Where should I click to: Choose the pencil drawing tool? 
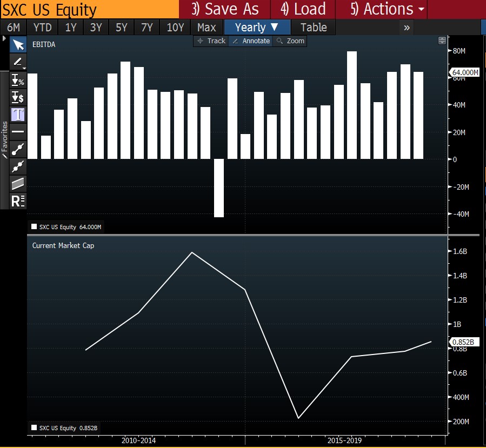pos(18,62)
